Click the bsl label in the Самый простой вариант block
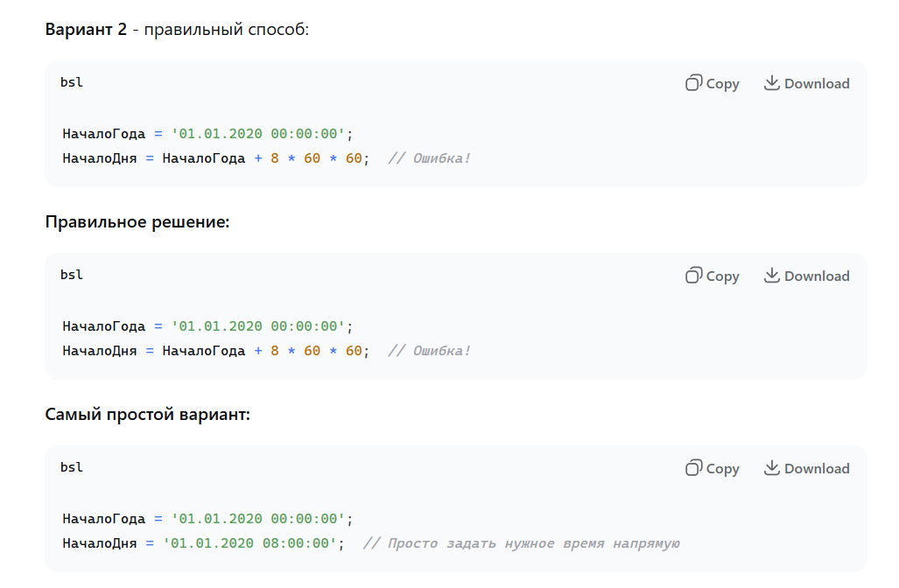899x588 pixels. (x=72, y=467)
